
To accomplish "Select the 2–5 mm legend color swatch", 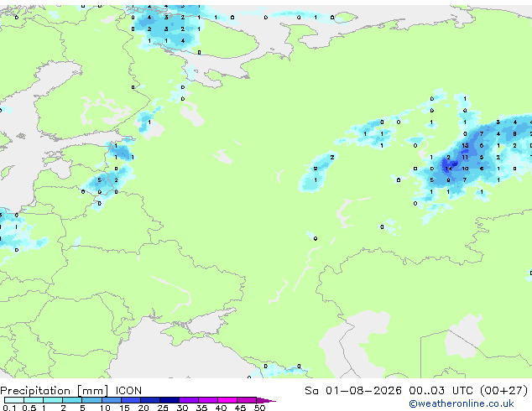I will [72, 400].
